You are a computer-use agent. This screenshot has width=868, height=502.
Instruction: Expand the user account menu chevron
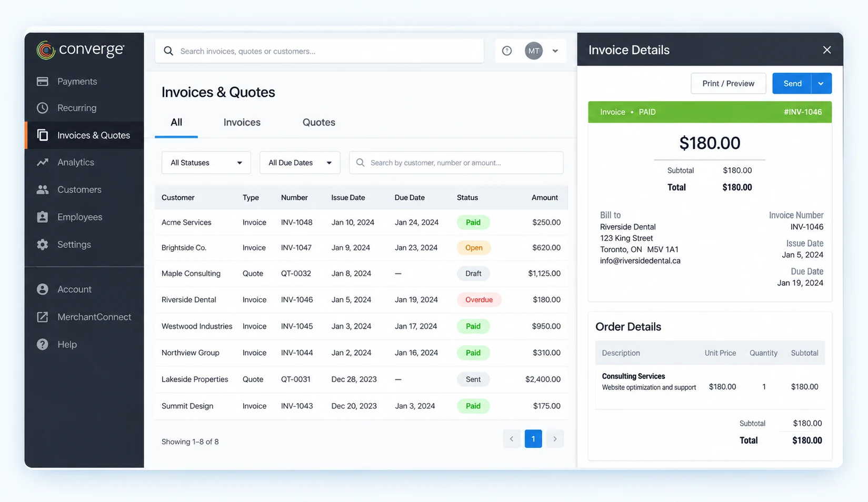pos(555,51)
